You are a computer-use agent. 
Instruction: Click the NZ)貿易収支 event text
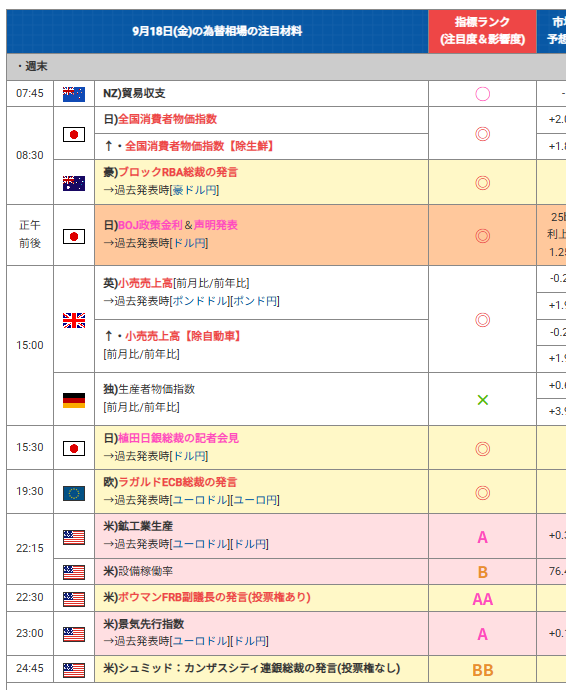click(134, 93)
